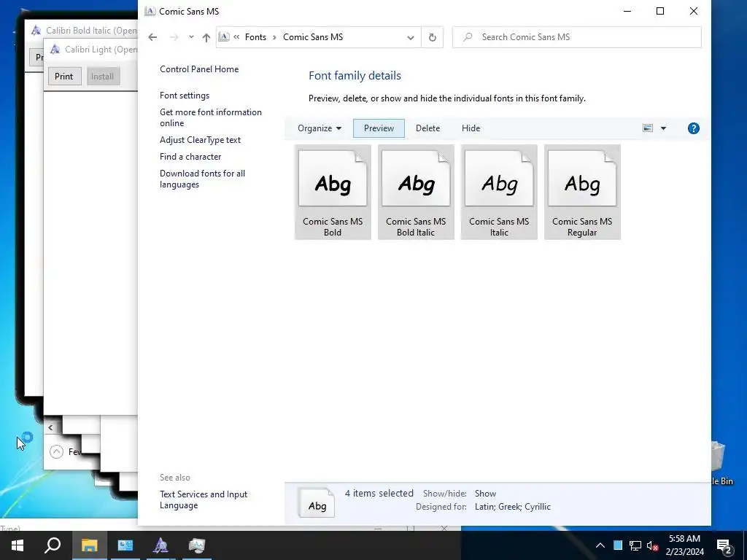Expand the address bar history dropdown
Screen dimensions: 747x560
(410, 38)
